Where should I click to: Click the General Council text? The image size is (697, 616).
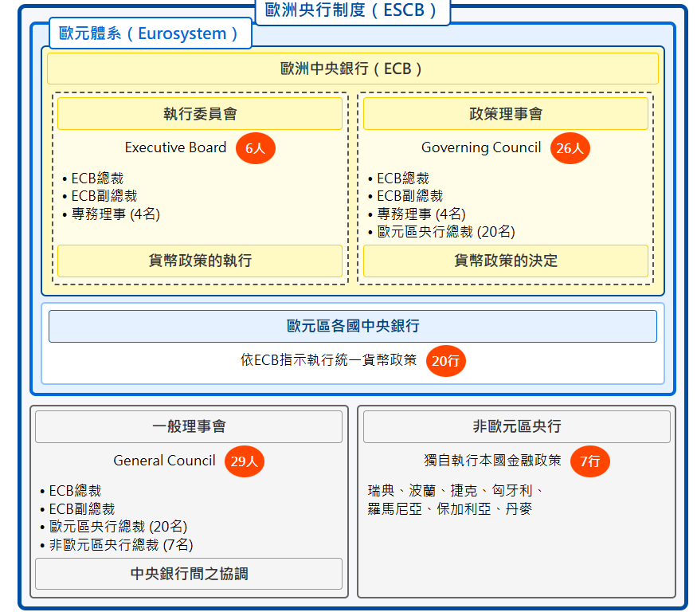tap(164, 461)
